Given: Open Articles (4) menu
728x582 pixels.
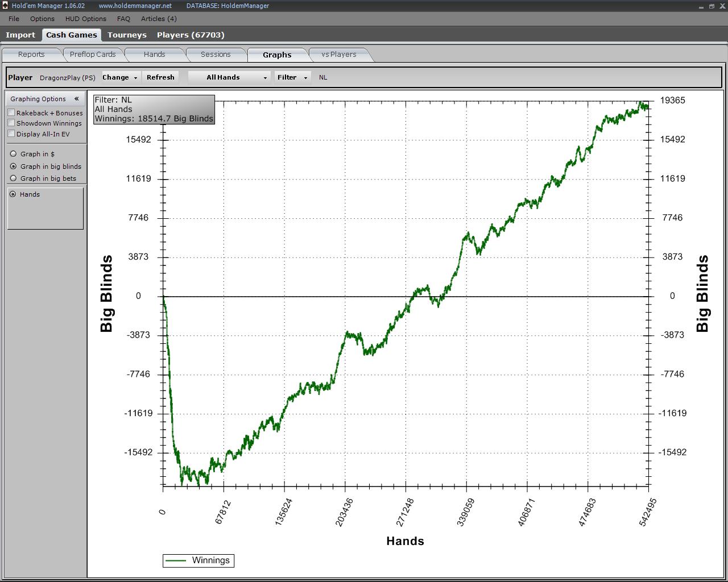Looking at the screenshot, I should 159,19.
